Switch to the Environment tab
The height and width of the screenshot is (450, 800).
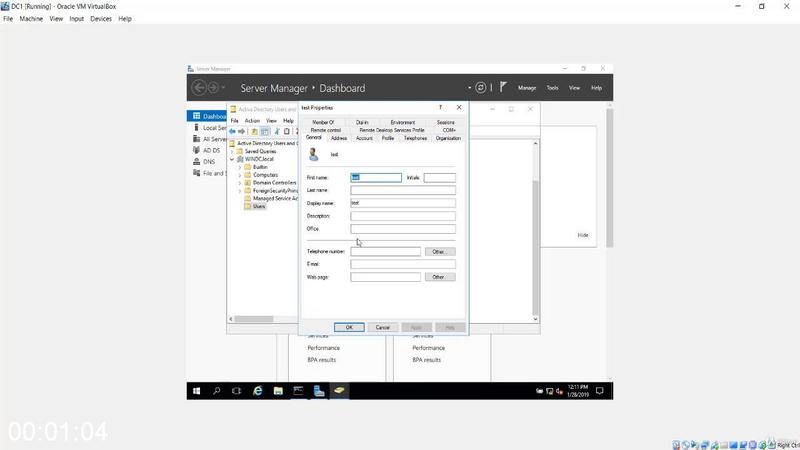pos(403,122)
